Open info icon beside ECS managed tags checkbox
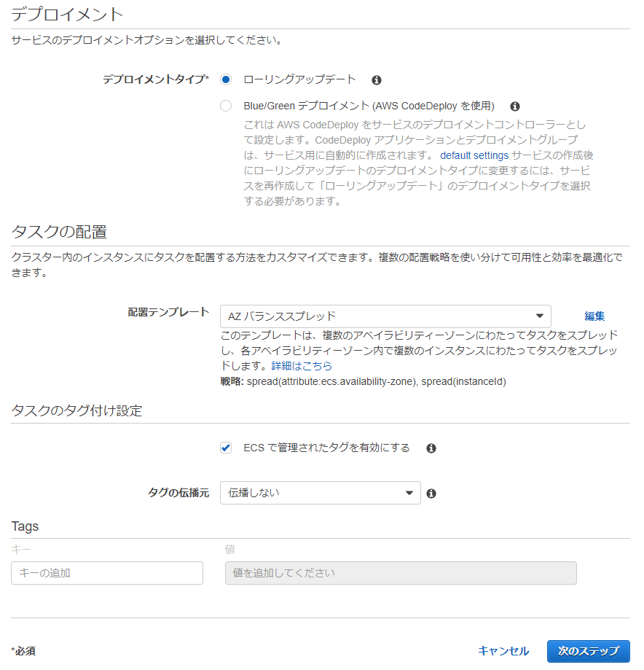Viewport: 644px width, 670px height. pyautogui.click(x=431, y=448)
